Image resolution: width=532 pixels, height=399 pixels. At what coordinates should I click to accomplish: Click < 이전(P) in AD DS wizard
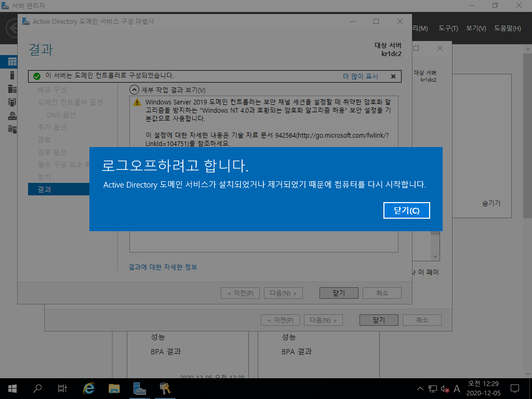240,293
